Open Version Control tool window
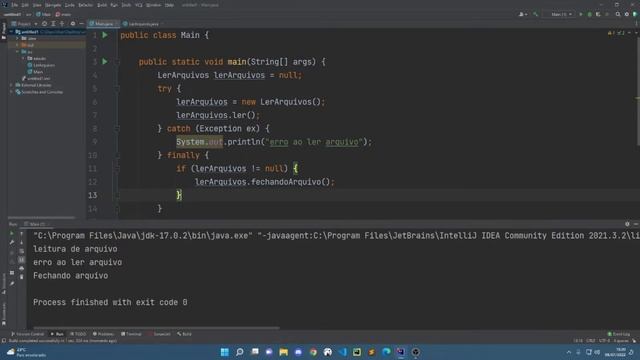Viewport: 640px width, 360px height. tap(27, 334)
